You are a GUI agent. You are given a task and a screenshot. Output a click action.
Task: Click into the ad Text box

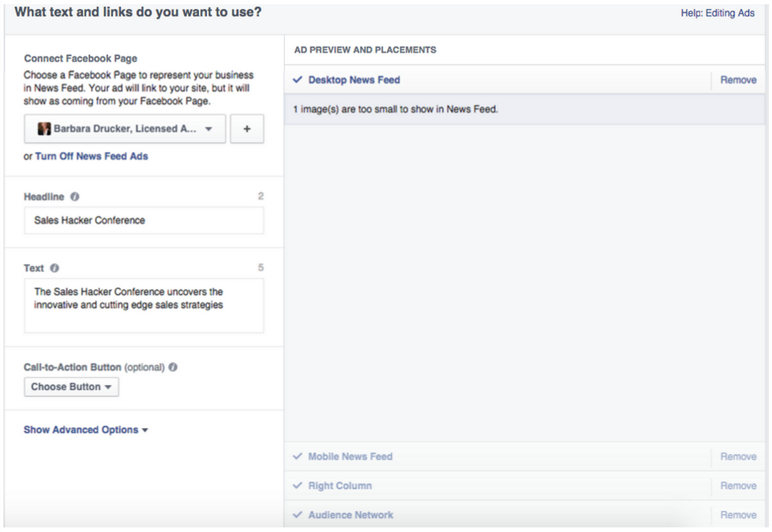[144, 306]
